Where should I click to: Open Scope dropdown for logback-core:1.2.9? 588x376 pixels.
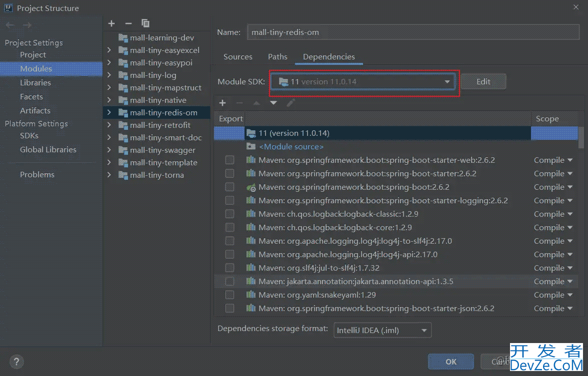(x=553, y=227)
